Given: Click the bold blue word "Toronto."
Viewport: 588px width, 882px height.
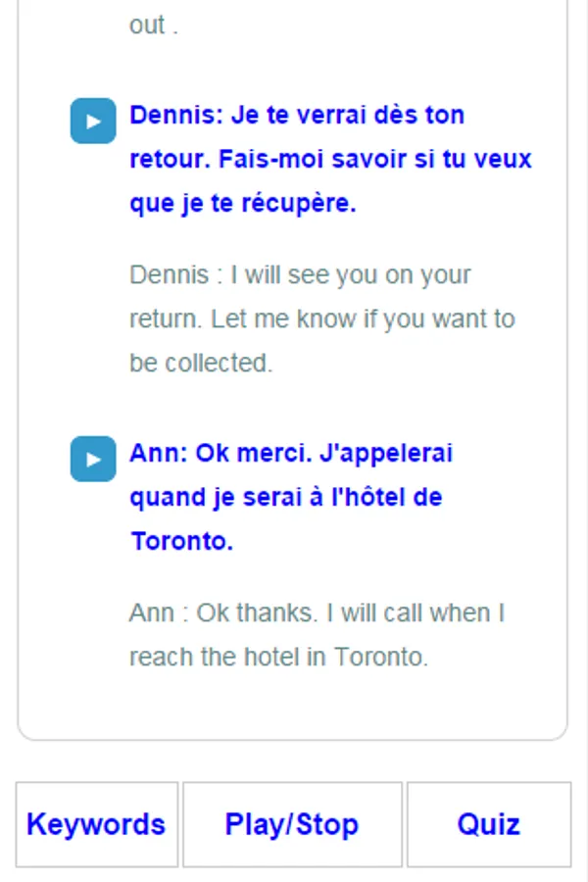Looking at the screenshot, I should tap(182, 541).
